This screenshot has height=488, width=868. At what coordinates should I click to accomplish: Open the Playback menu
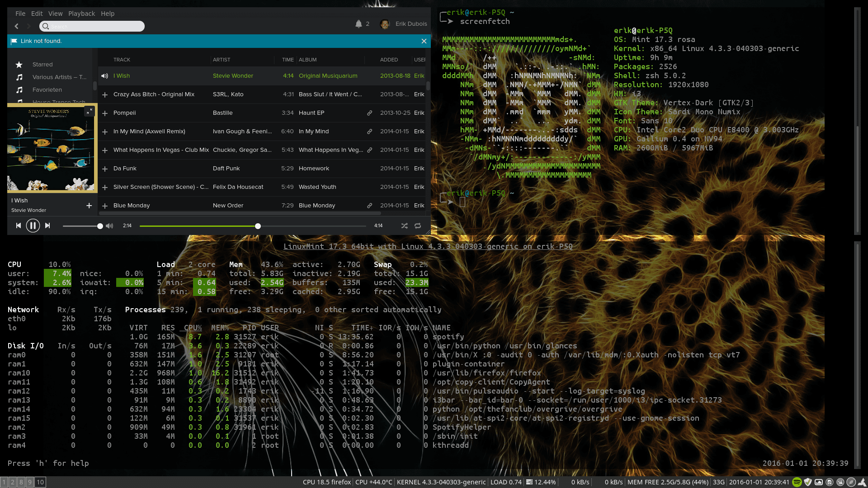[81, 14]
